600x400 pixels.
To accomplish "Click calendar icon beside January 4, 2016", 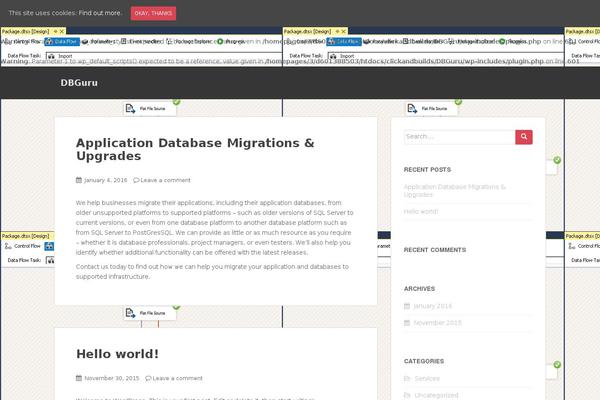I will pyautogui.click(x=79, y=180).
